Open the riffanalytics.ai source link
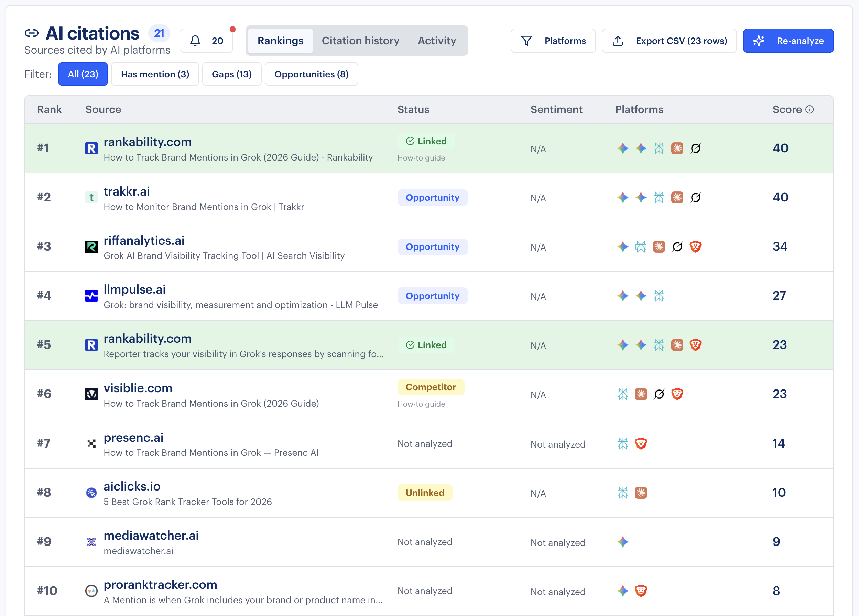 144,240
